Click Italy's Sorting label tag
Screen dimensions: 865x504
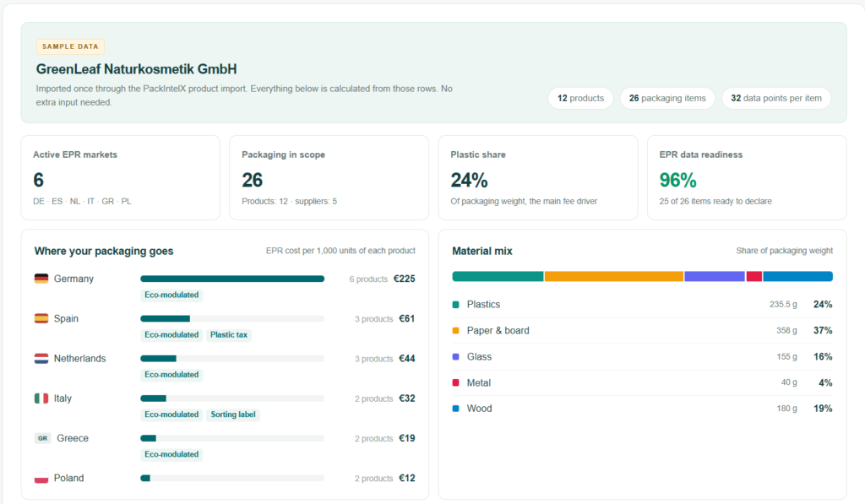point(233,415)
